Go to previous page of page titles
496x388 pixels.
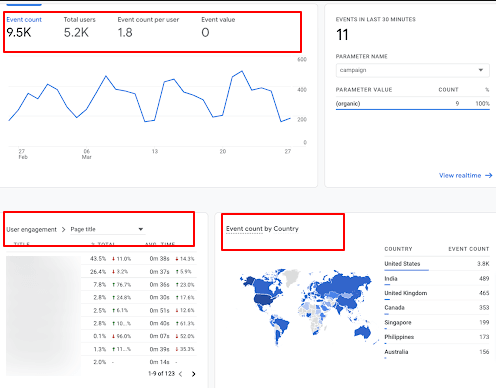(x=181, y=374)
